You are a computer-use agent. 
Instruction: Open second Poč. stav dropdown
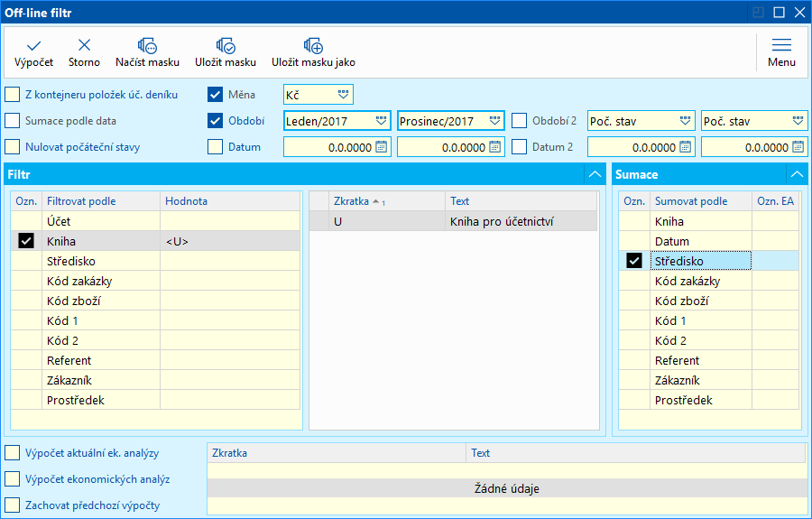[x=798, y=121]
